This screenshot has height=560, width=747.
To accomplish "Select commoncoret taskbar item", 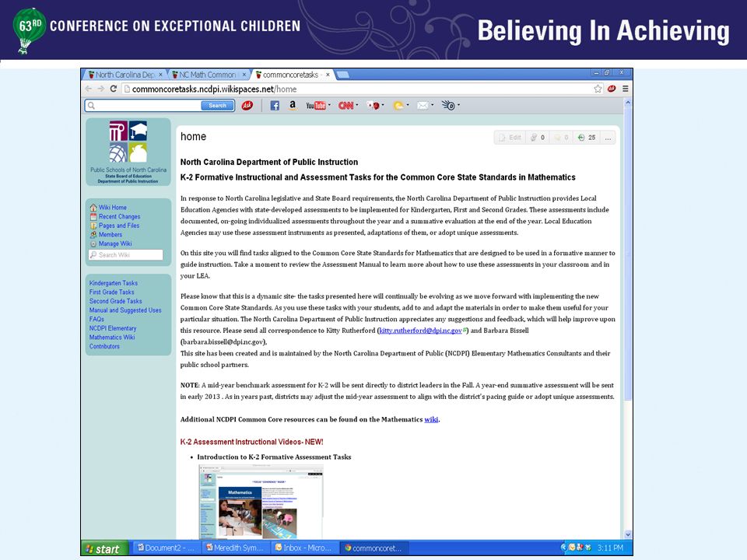I will [373, 548].
